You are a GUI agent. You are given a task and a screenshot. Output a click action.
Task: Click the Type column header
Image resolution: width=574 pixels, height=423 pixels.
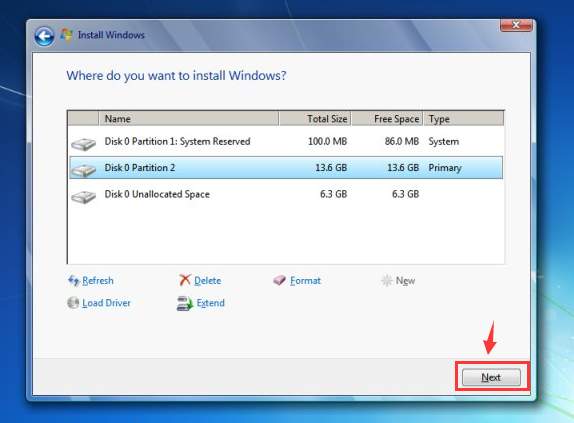click(x=463, y=119)
